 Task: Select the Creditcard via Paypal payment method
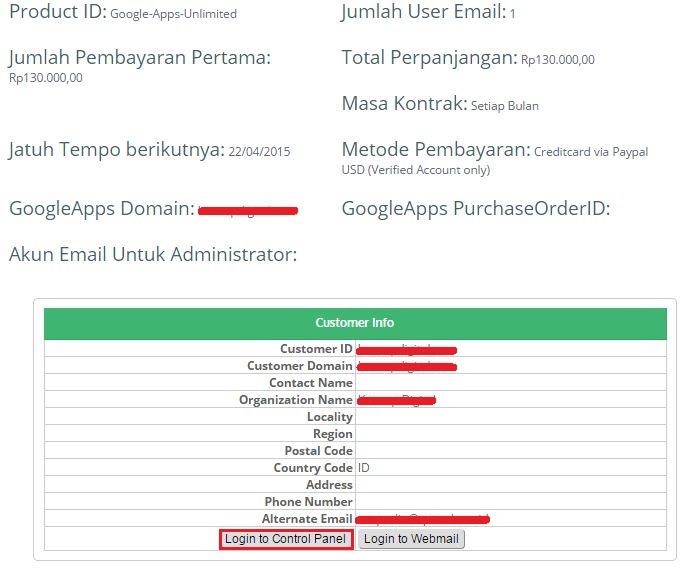point(590,152)
